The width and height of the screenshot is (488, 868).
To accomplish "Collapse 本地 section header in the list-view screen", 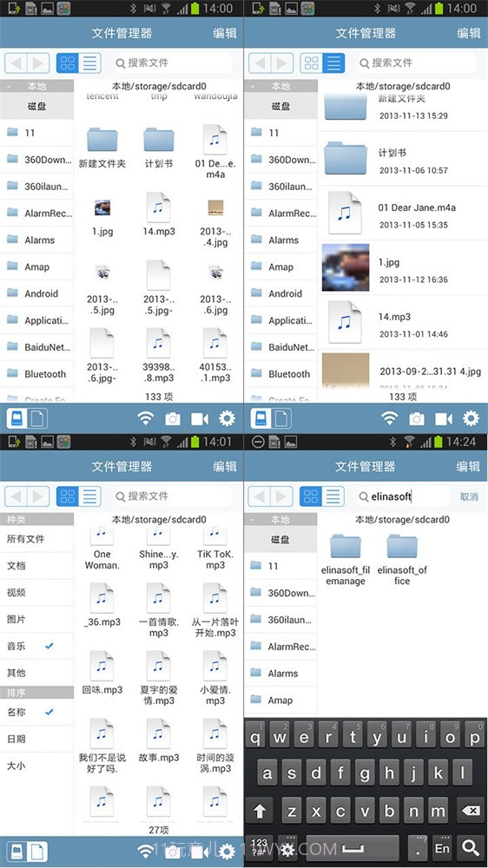I will pos(280,86).
